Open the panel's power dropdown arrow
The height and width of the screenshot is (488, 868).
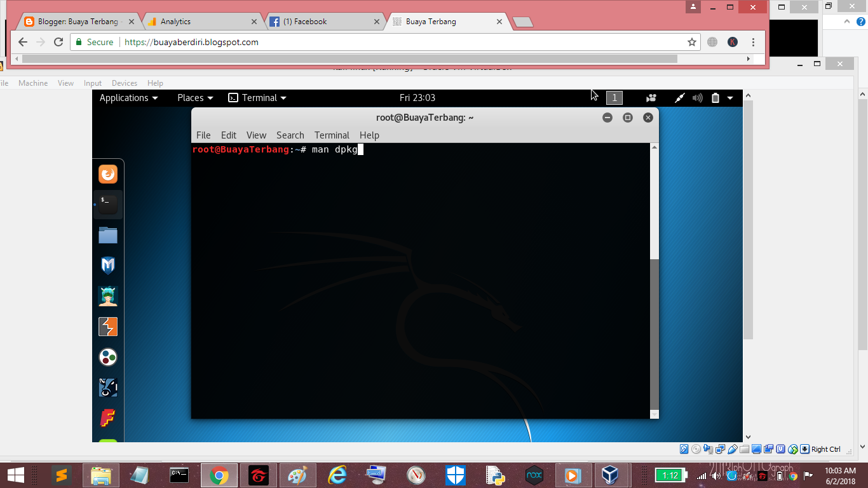729,97
